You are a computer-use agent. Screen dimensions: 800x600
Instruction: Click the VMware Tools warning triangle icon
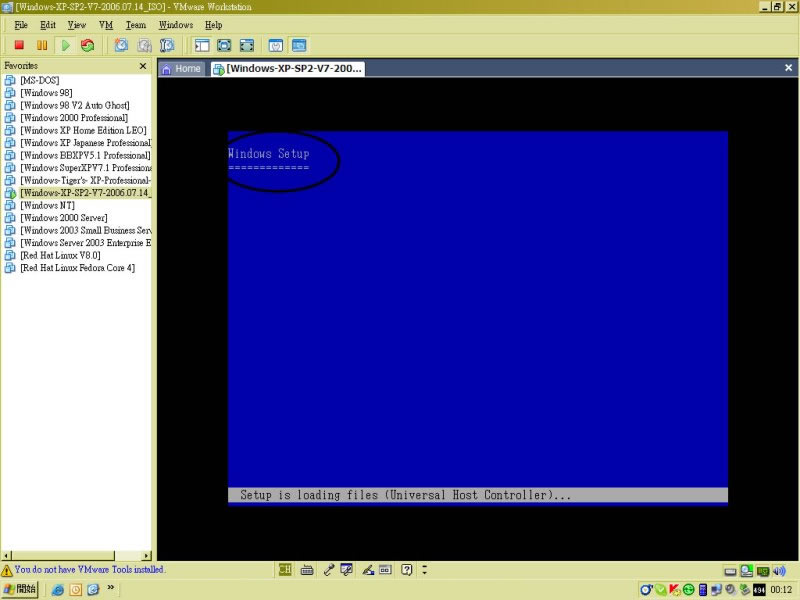(x=7, y=570)
